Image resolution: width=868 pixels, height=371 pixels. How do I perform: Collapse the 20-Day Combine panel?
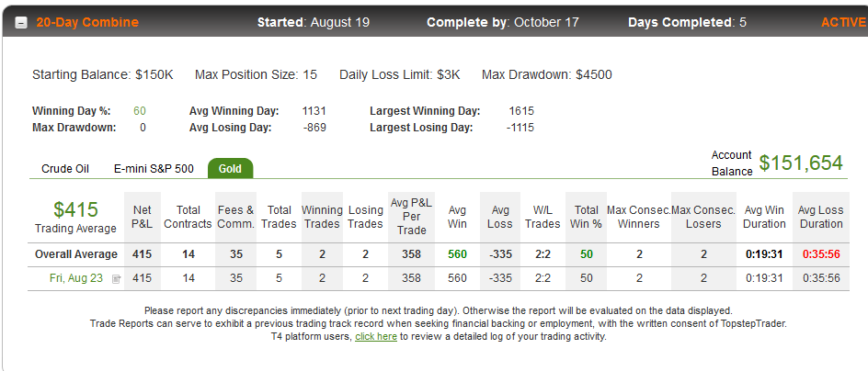tap(21, 23)
